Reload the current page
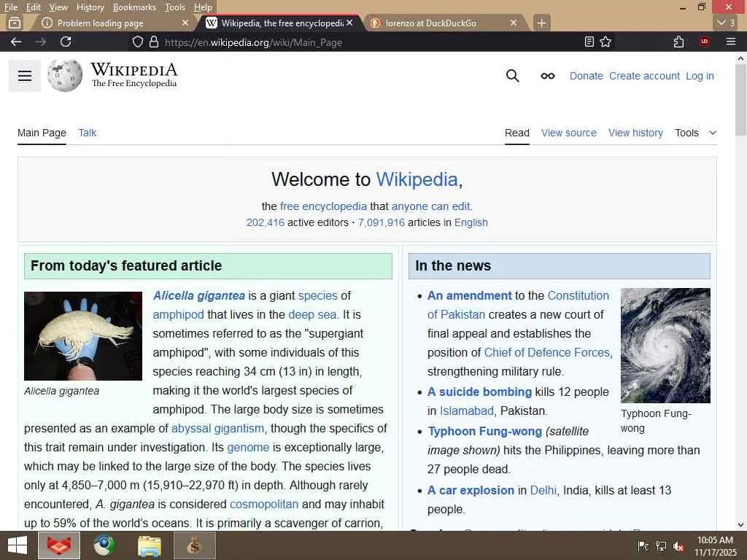Viewport: 747px width, 560px height. tap(66, 42)
